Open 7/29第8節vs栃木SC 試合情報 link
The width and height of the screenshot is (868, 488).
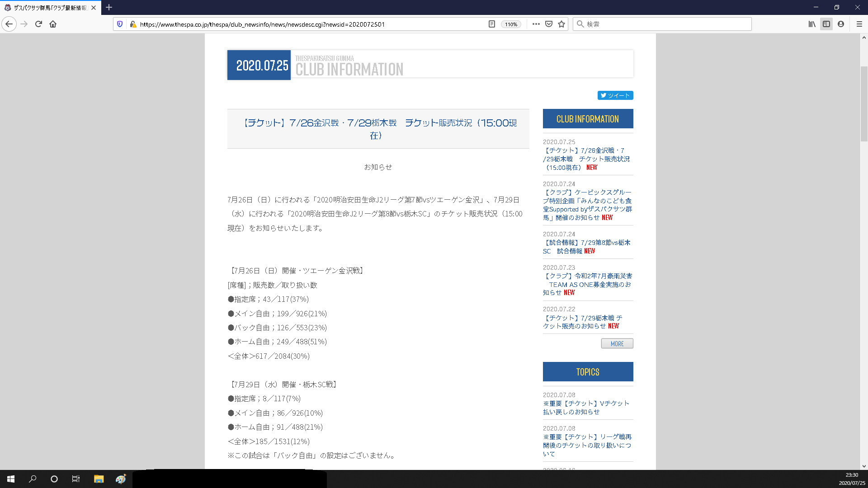(587, 247)
